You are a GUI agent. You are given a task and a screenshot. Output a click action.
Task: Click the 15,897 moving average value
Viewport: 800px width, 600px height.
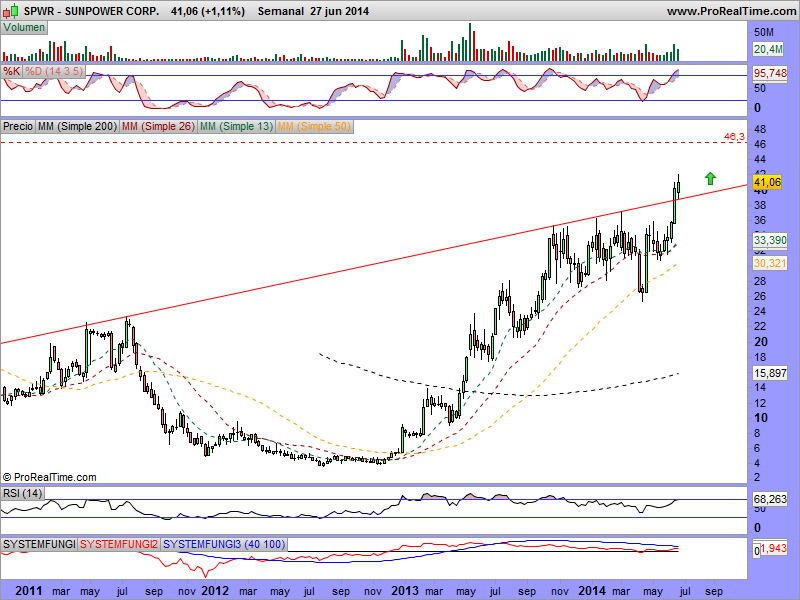[770, 373]
